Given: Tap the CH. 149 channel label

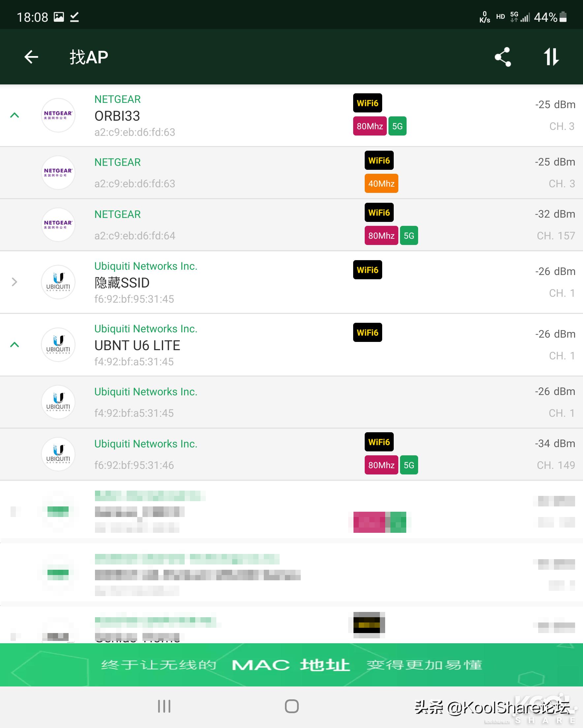Looking at the screenshot, I should [x=556, y=465].
